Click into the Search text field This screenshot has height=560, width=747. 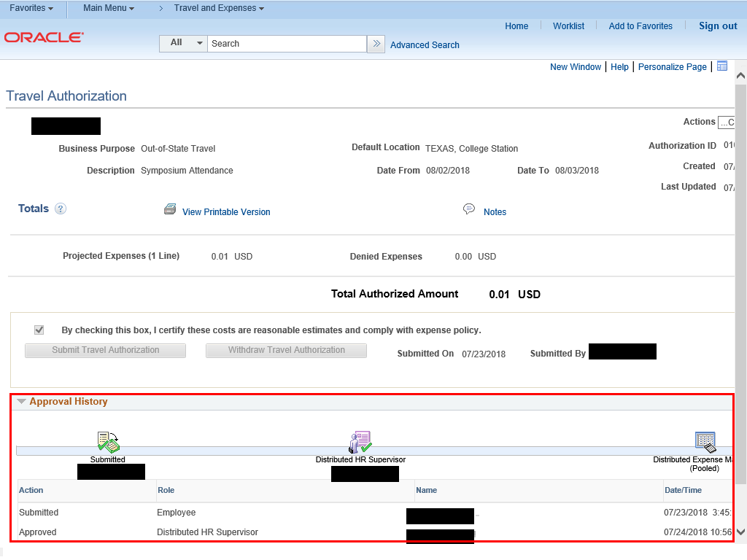point(287,44)
